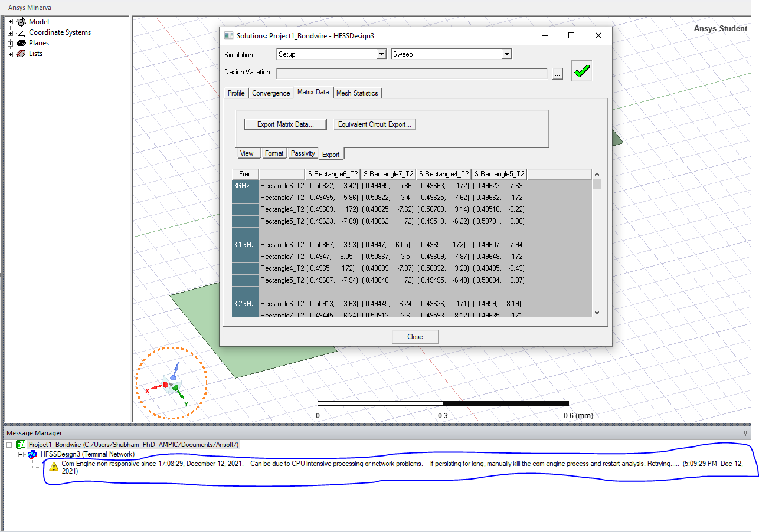Click the Lists tree icon
This screenshot has width=759, height=532.
tap(21, 54)
